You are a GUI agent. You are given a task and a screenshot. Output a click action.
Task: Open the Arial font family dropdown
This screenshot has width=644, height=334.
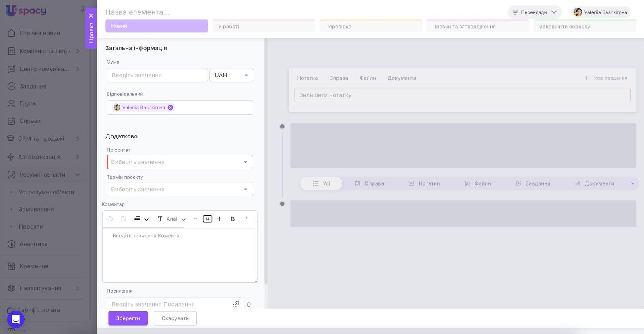pyautogui.click(x=176, y=219)
